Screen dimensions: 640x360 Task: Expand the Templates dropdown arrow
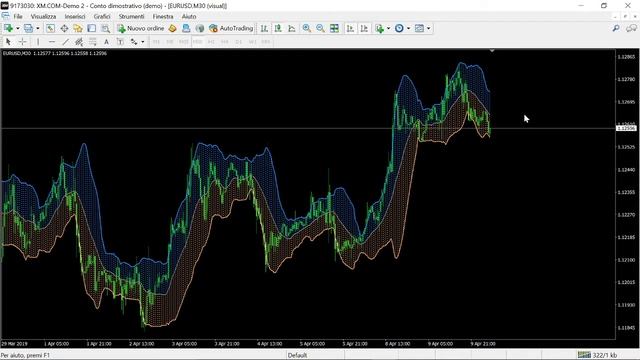pyautogui.click(x=429, y=29)
